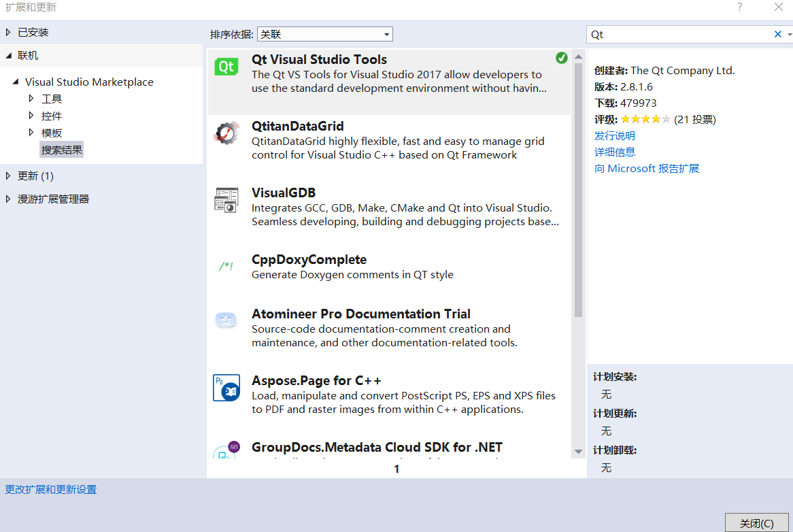
Task: Click the results list scroll down arrow
Action: pyautogui.click(x=579, y=452)
